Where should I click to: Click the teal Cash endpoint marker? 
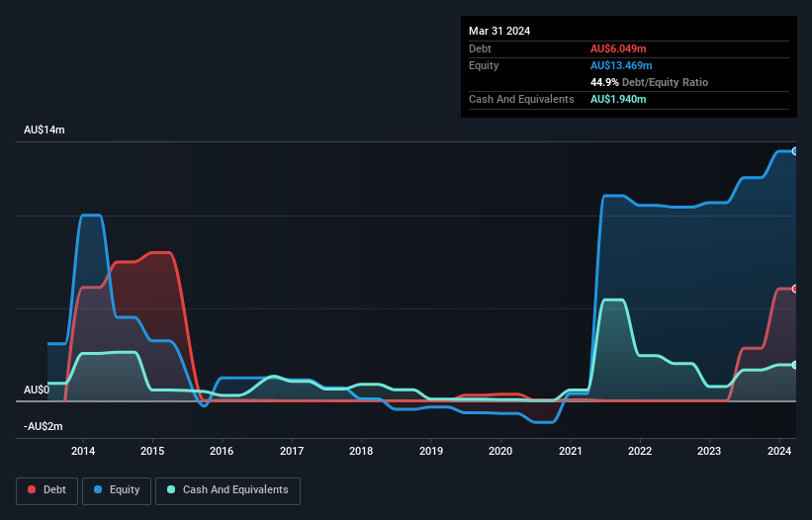click(x=795, y=365)
